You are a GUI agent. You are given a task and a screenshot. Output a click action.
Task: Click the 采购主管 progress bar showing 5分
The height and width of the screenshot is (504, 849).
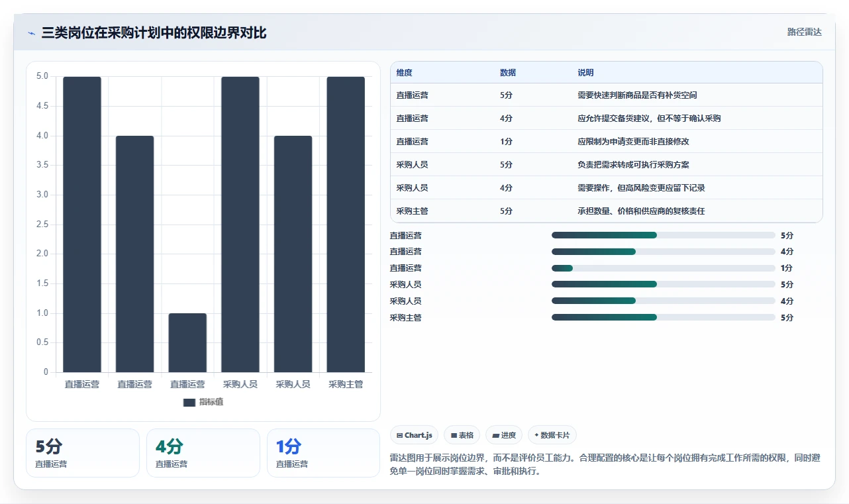point(663,318)
